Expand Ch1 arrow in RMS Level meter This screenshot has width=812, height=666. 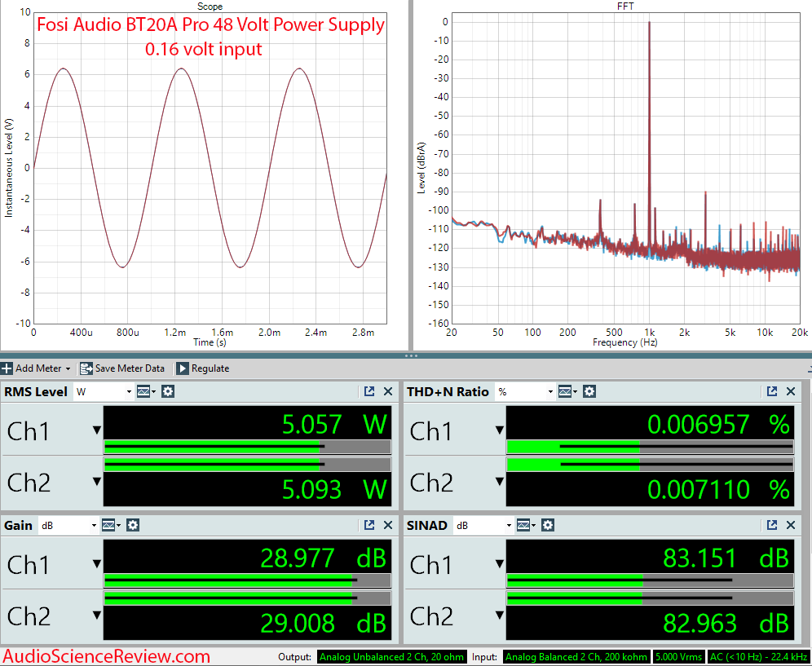click(97, 430)
